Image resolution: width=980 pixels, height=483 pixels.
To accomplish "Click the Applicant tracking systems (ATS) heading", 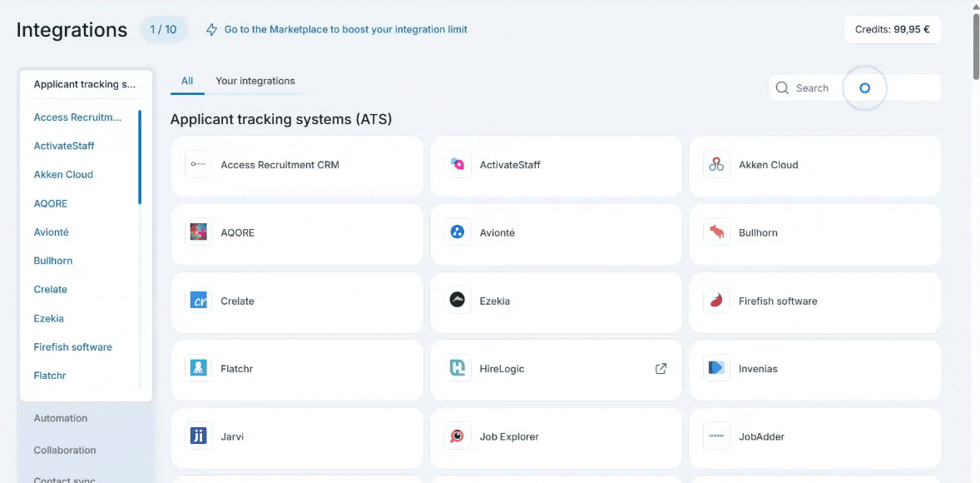I will tap(281, 119).
